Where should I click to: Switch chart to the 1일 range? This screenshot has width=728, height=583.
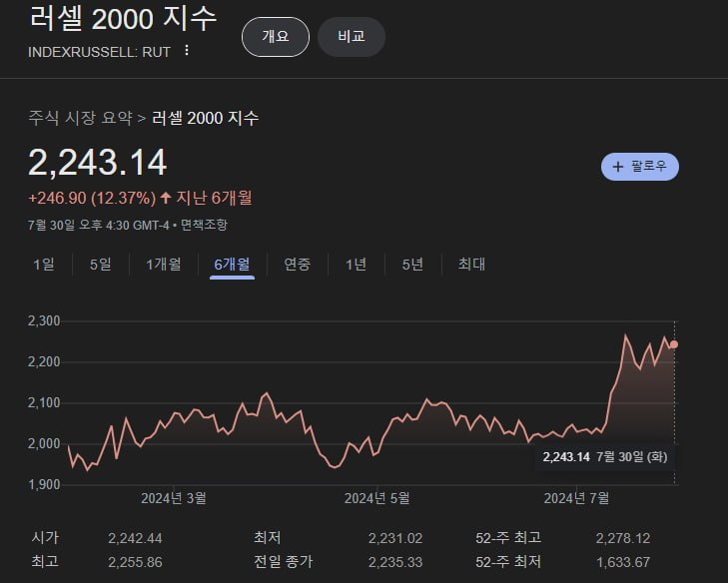44,265
